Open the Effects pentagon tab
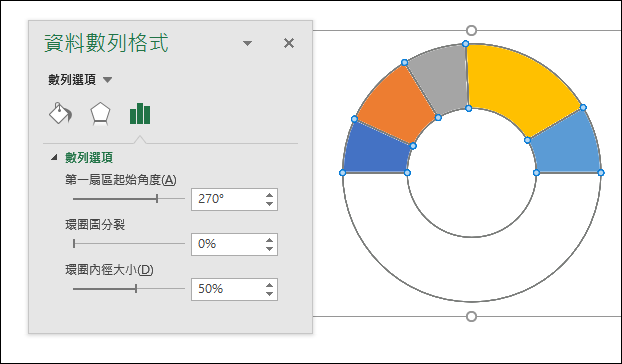The image size is (622, 364). click(x=100, y=114)
